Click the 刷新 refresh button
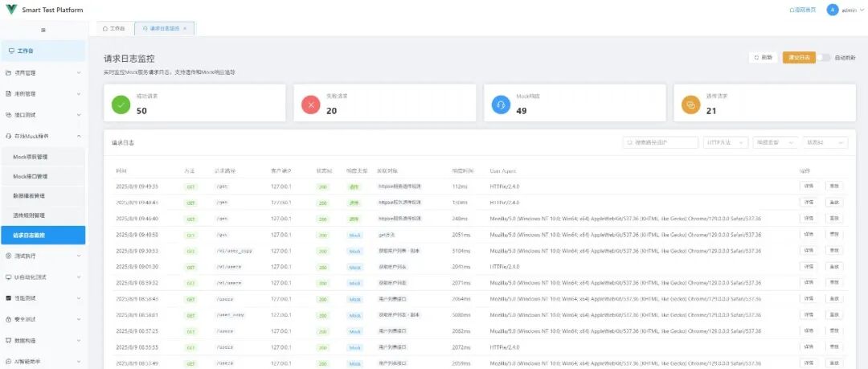The height and width of the screenshot is (369, 868). click(763, 57)
